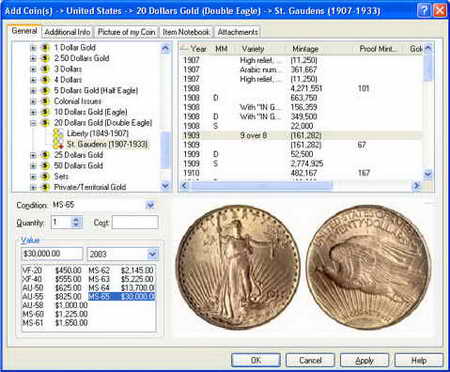The height and width of the screenshot is (372, 450).
Task: Click the coin icon beside 50 Dollars Gold
Action: pyautogui.click(x=45, y=166)
